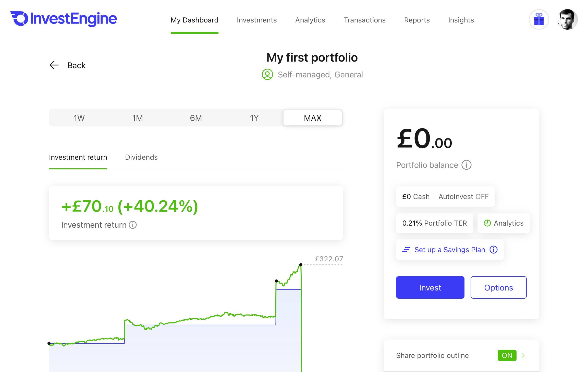Click the self-managed portfolio person icon

[x=267, y=74]
